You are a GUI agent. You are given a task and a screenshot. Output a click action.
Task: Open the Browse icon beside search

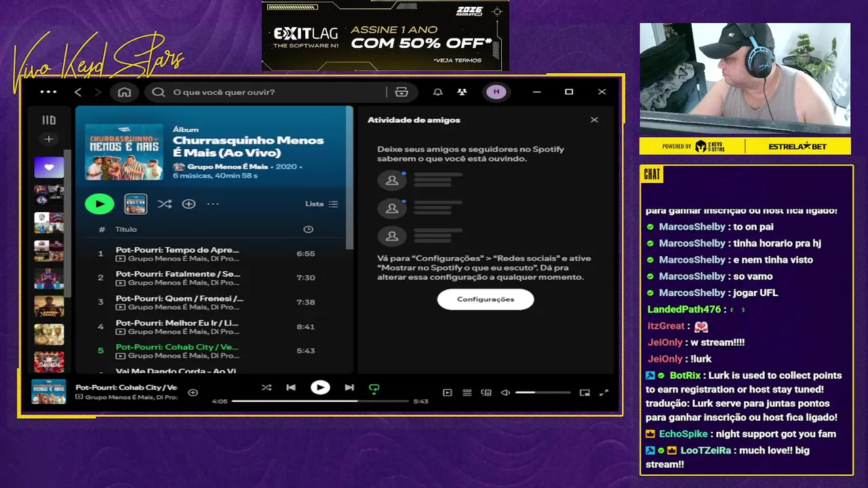(401, 92)
